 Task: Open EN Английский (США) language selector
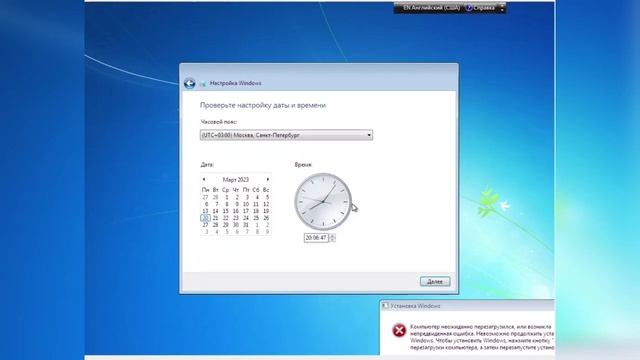coord(431,8)
